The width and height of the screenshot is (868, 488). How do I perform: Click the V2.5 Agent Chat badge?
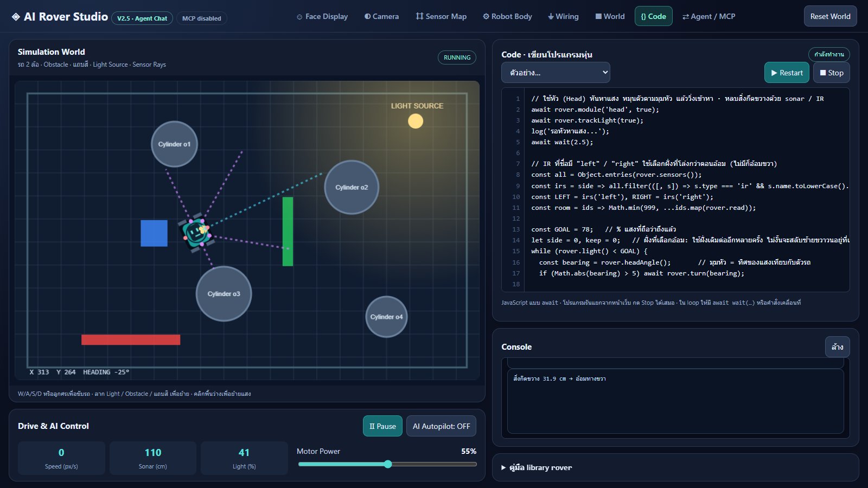coord(142,18)
